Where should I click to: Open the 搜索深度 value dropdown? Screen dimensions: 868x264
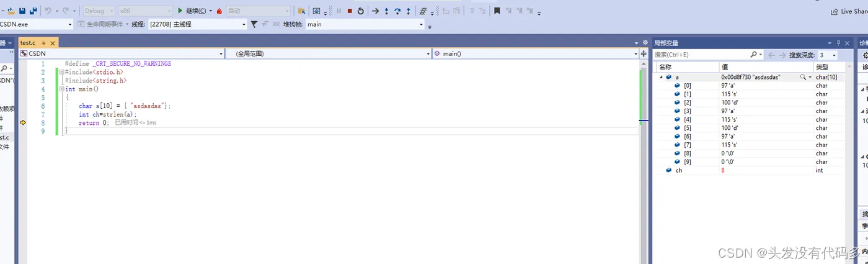827,55
